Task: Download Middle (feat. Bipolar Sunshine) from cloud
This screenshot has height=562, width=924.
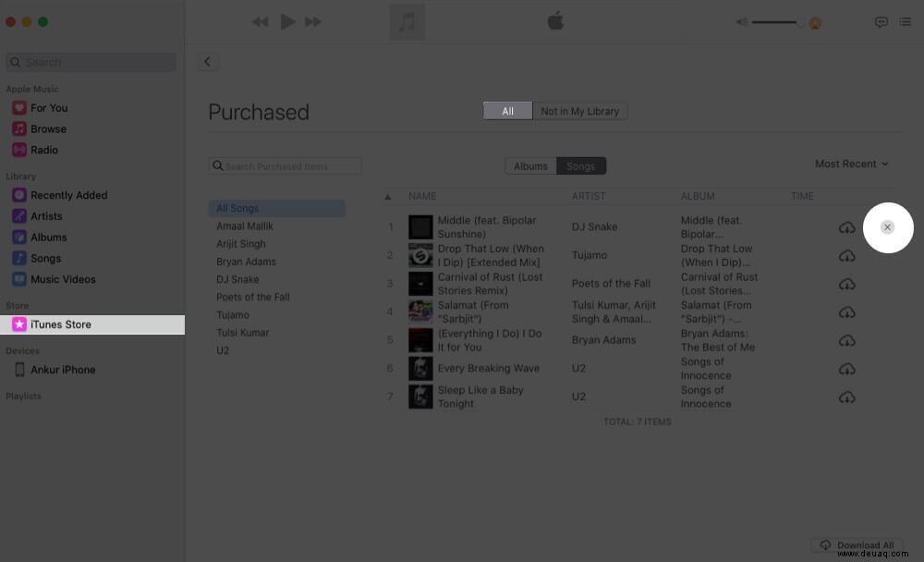Action: point(846,227)
